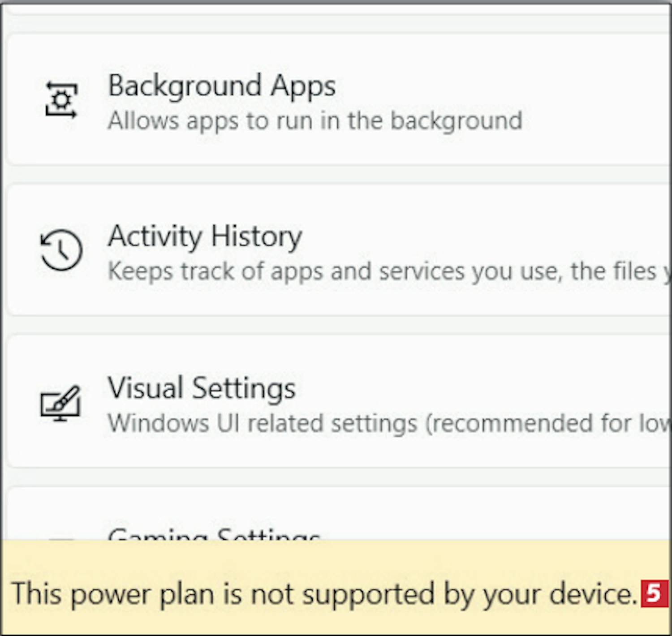This screenshot has width=672, height=636.
Task: Click the Activity History clock icon
Action: coord(61,250)
